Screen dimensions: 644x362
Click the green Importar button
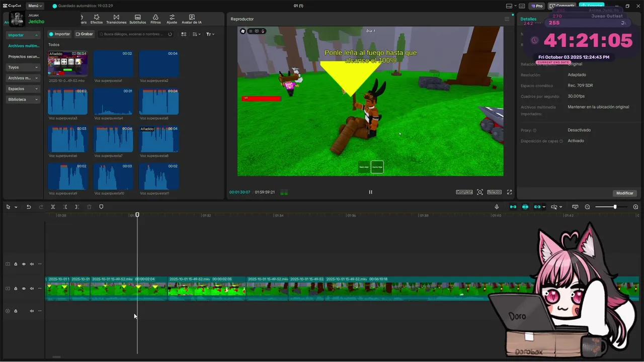[59, 34]
